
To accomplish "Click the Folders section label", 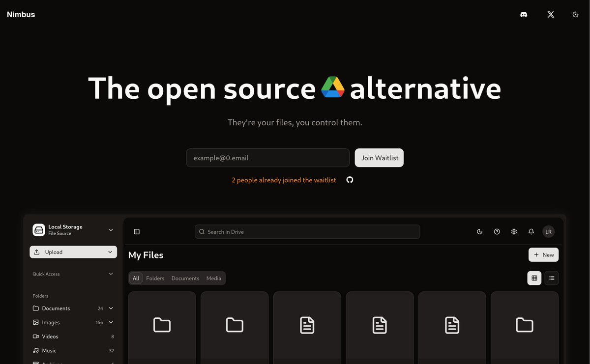I will tap(41, 296).
